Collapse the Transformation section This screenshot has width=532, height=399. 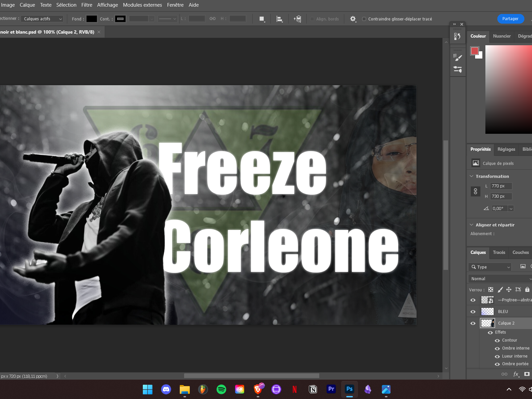coord(471,176)
